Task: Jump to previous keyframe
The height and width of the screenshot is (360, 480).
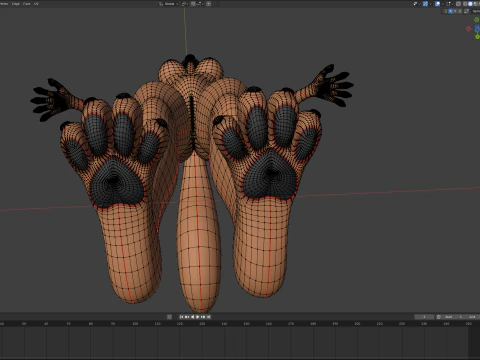Action: [x=187, y=317]
